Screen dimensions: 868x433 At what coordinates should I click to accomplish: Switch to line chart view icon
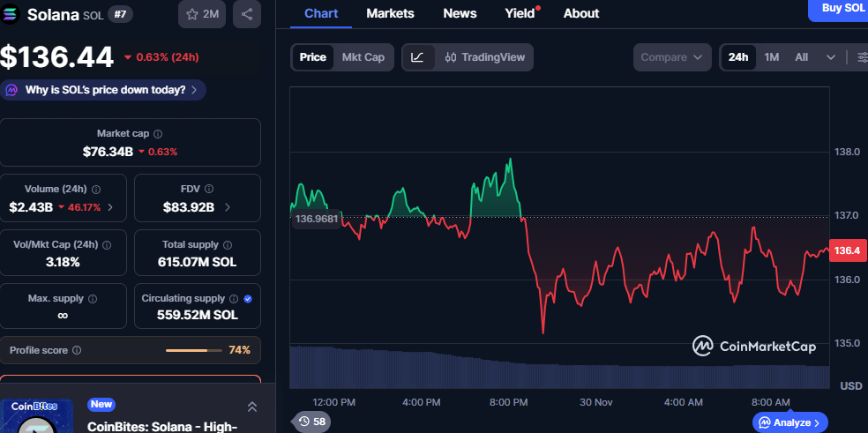(418, 57)
